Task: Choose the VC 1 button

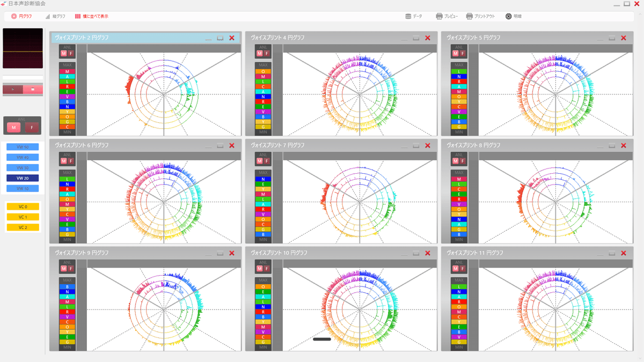Action: (x=23, y=217)
